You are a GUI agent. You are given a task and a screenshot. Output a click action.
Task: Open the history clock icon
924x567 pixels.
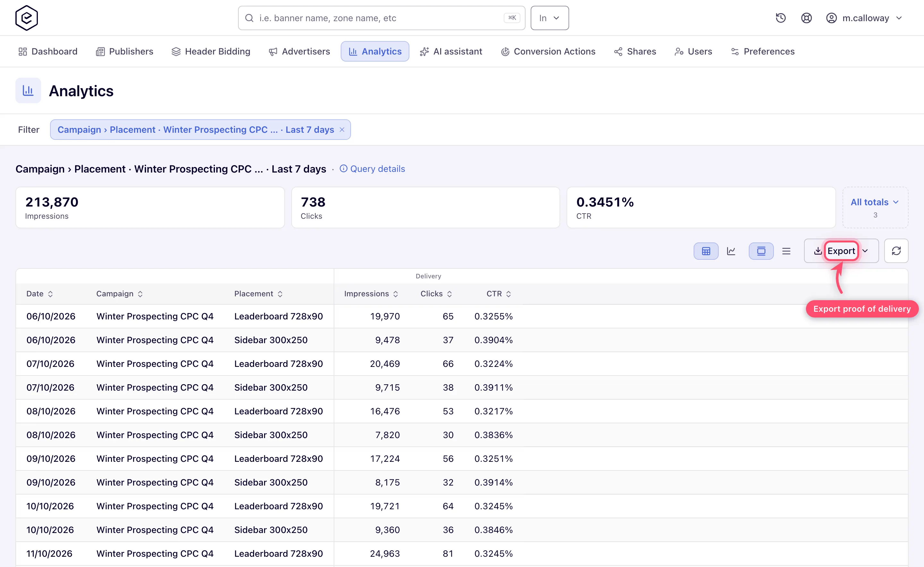[781, 18]
